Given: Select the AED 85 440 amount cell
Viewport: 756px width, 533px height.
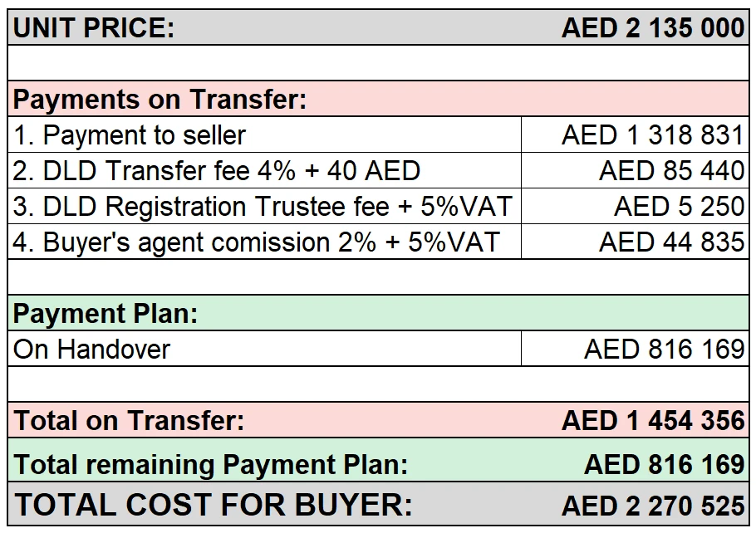Looking at the screenshot, I should coord(635,170).
